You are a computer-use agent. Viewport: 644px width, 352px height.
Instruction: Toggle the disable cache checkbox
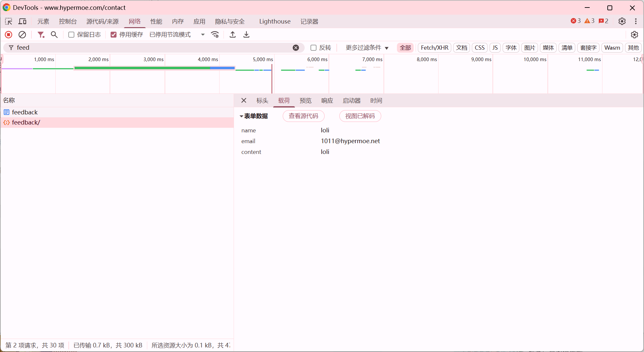point(114,35)
